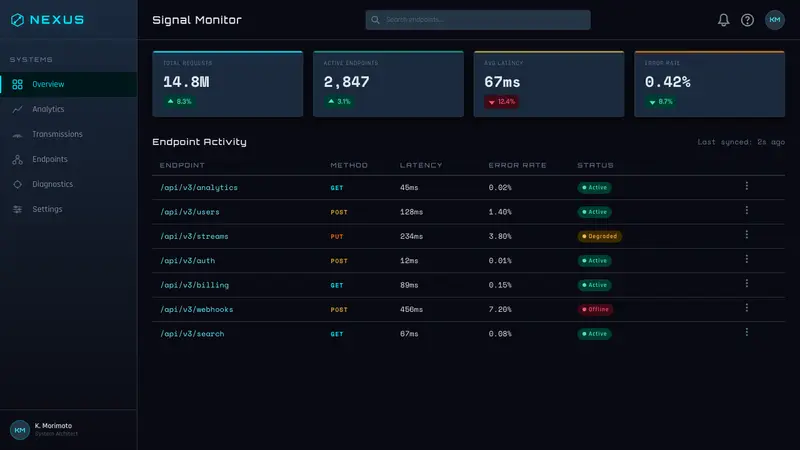Open /api/v3/webhooks endpoint link

pos(196,310)
